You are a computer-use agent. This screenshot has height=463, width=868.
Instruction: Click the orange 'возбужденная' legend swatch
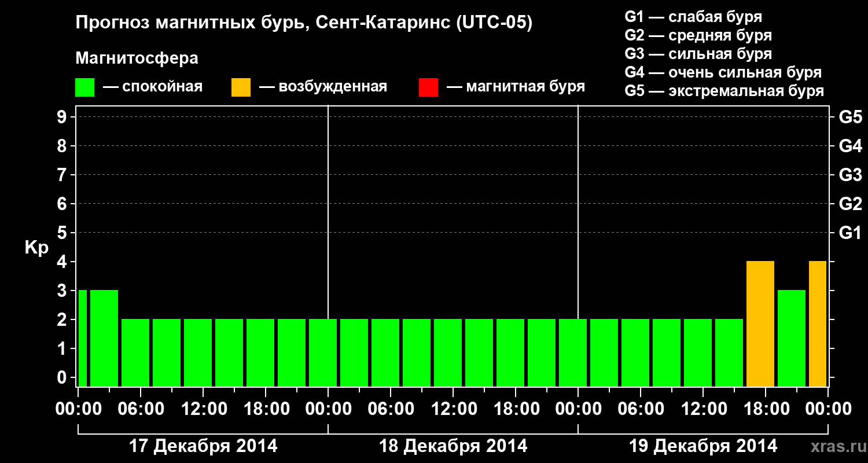241,87
